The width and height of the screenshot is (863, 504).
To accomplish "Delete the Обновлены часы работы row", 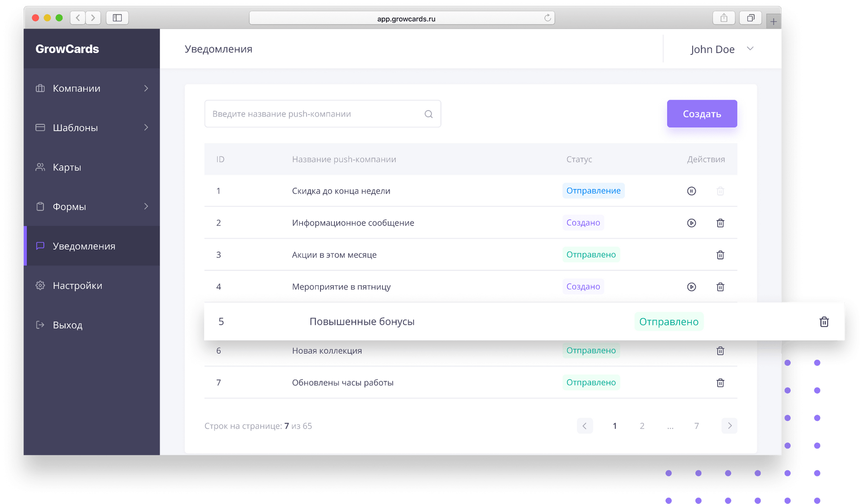I will tap(720, 383).
